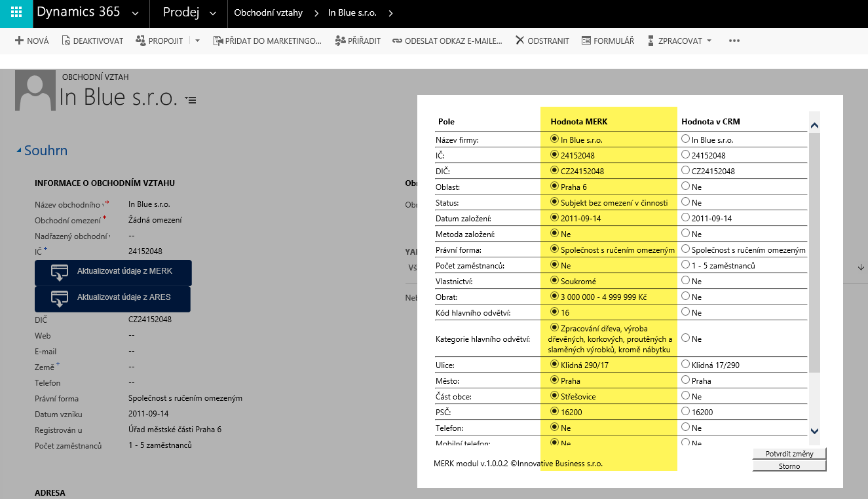The height and width of the screenshot is (499, 868).
Task: Select CRM value 24152048 for IČ
Action: [686, 155]
